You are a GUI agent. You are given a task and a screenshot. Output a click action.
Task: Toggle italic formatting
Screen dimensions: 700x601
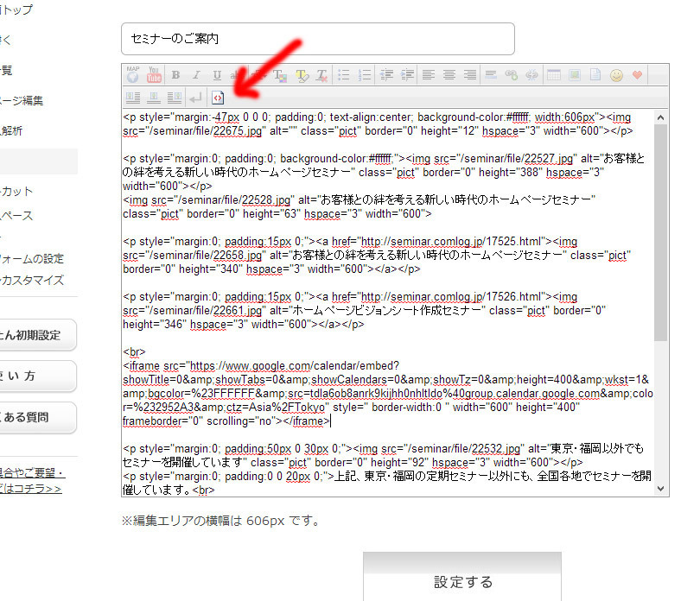point(196,75)
